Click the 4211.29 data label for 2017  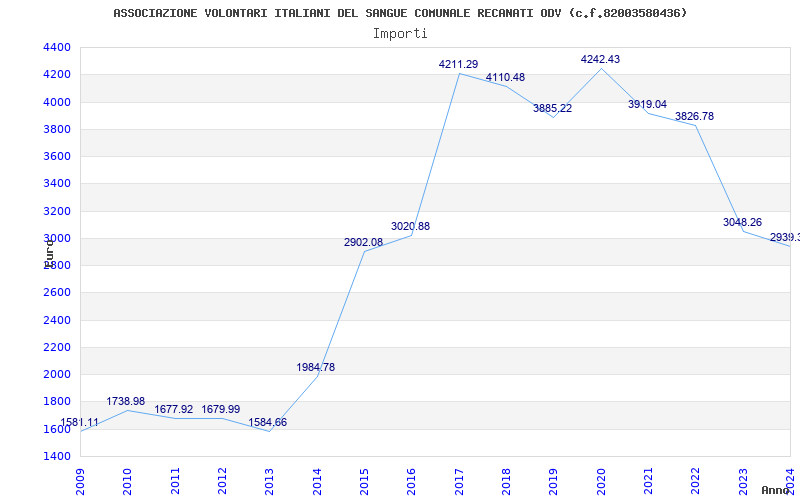458,65
